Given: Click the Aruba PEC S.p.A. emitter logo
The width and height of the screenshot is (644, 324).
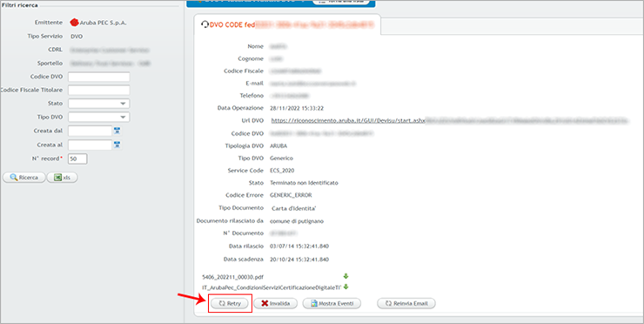Looking at the screenshot, I should click(x=74, y=23).
